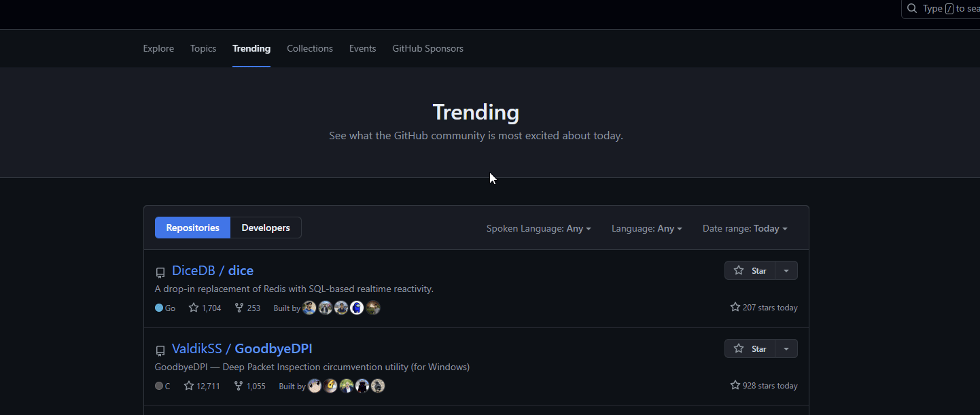Image resolution: width=980 pixels, height=415 pixels.
Task: Open the Date range Today dropdown
Action: click(745, 228)
